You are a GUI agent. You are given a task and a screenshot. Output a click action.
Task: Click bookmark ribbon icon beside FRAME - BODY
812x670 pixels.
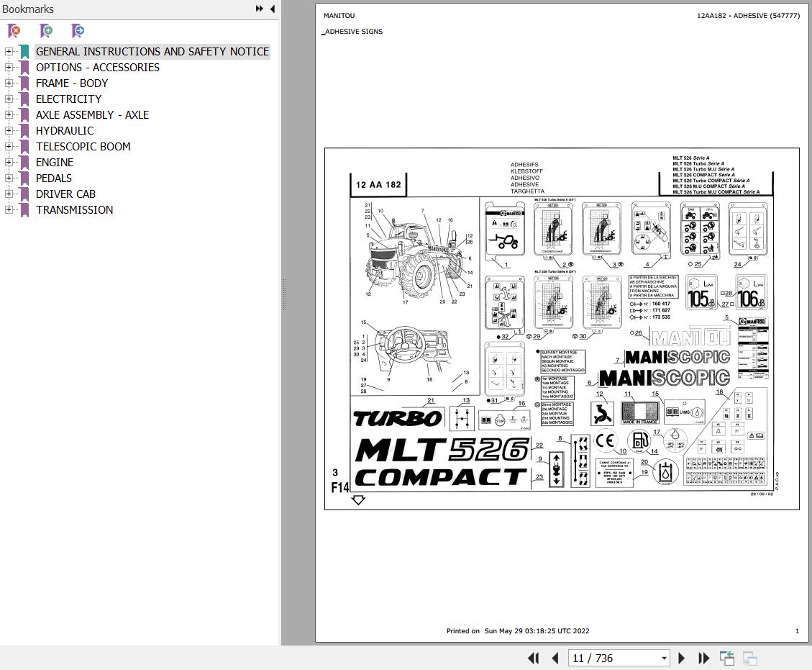[24, 83]
